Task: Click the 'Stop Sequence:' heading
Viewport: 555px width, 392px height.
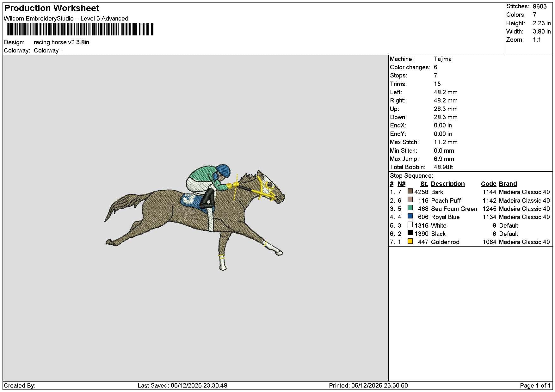Action: 411,175
